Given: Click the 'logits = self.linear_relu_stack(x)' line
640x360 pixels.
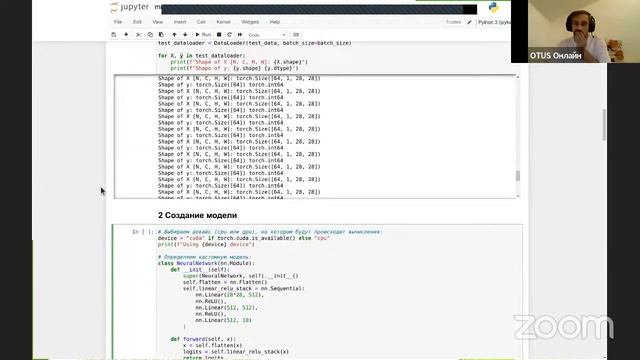Looking at the screenshot, I should point(236,351).
